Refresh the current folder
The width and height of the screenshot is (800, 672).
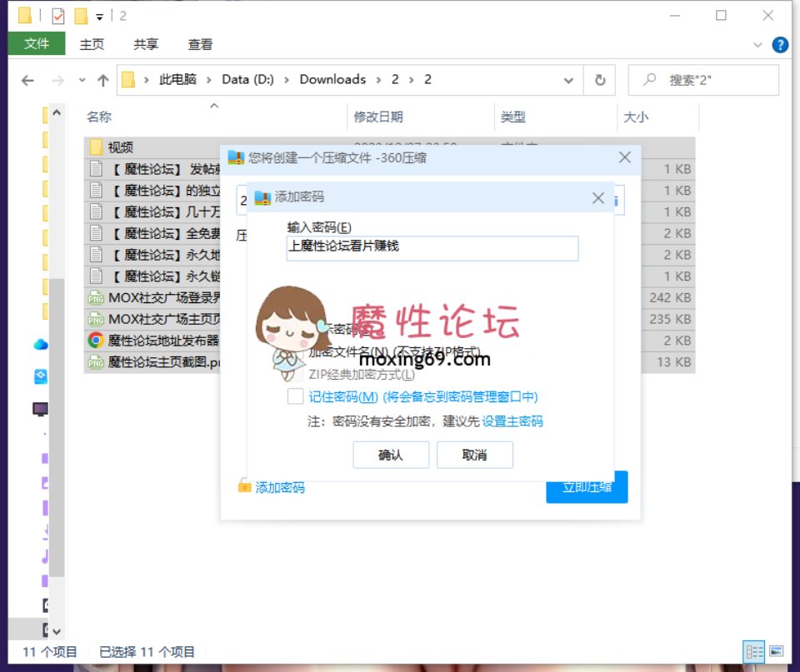click(x=600, y=80)
